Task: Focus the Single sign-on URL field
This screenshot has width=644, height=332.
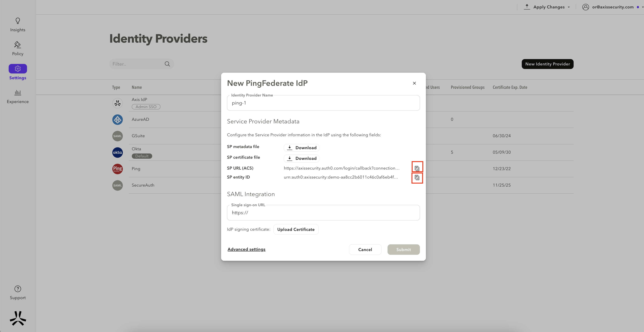Action: [323, 213]
